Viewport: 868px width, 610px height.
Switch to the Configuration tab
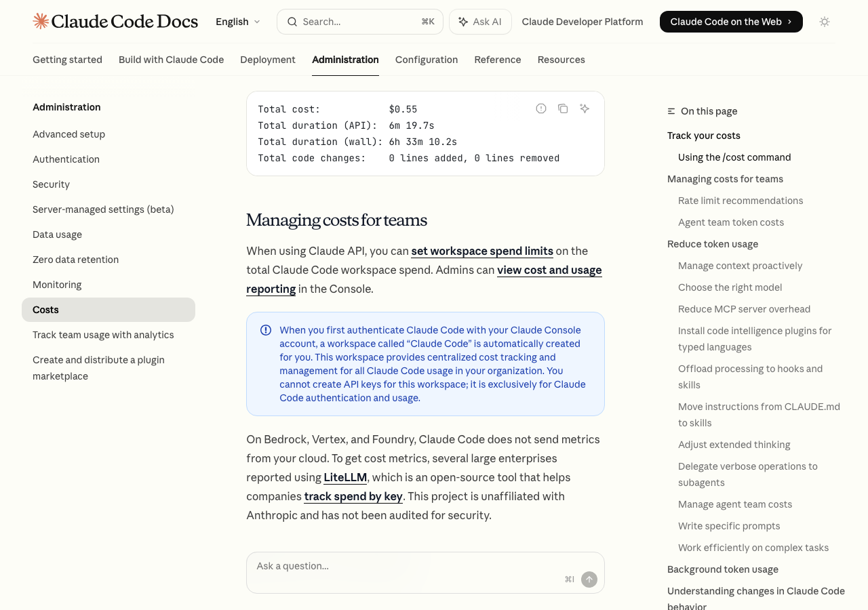427,60
